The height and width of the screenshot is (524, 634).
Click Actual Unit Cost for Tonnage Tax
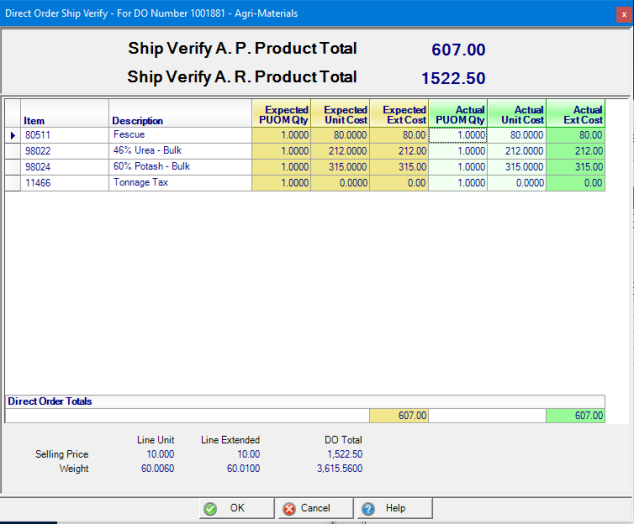click(x=516, y=183)
